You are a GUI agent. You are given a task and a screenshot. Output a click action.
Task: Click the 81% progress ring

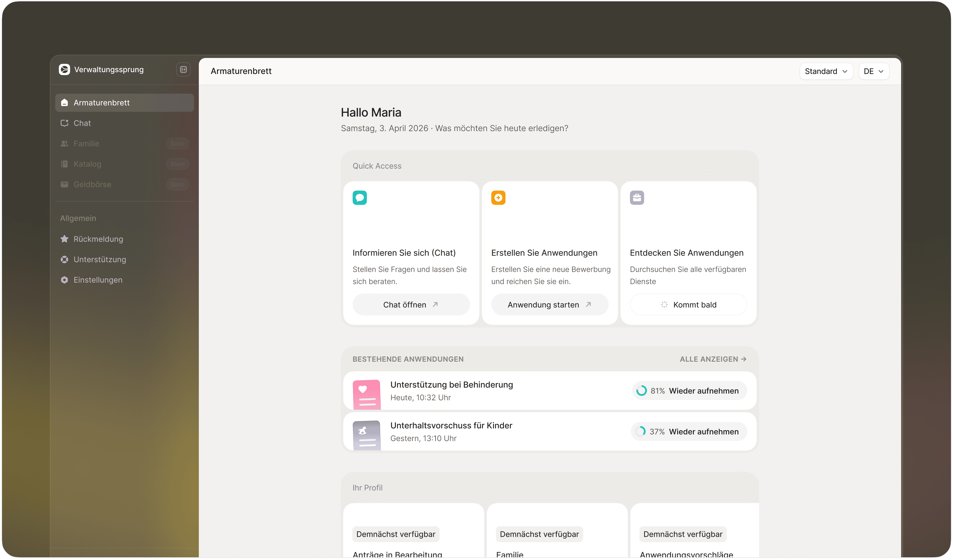pyautogui.click(x=642, y=390)
